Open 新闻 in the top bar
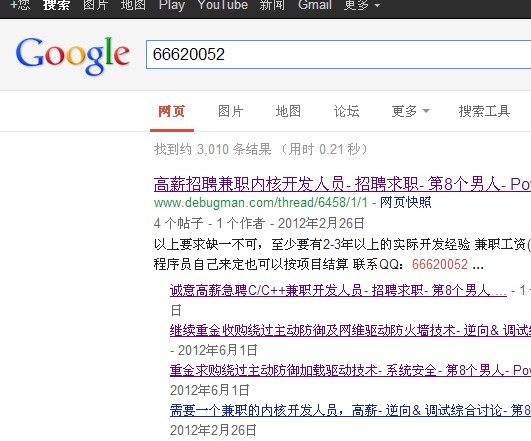The image size is (531, 441). (272, 5)
